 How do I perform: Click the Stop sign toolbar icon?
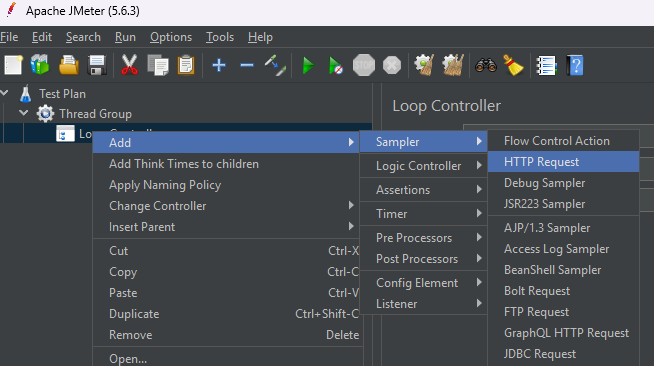click(364, 65)
